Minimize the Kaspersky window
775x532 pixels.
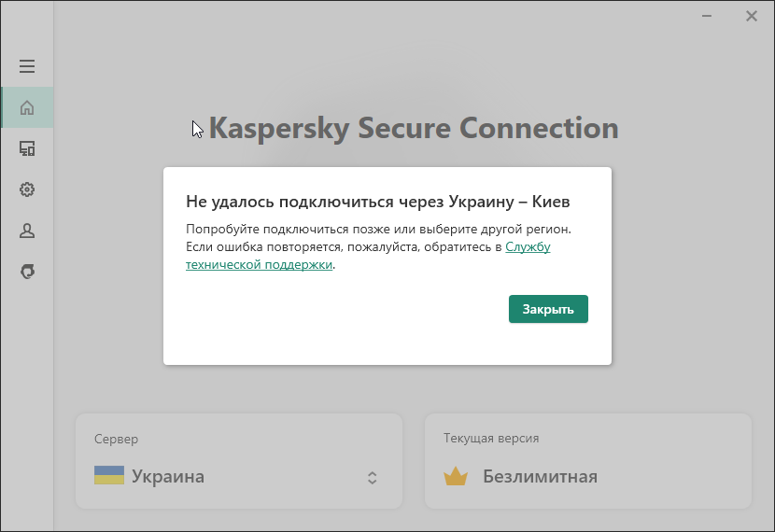[x=711, y=16]
